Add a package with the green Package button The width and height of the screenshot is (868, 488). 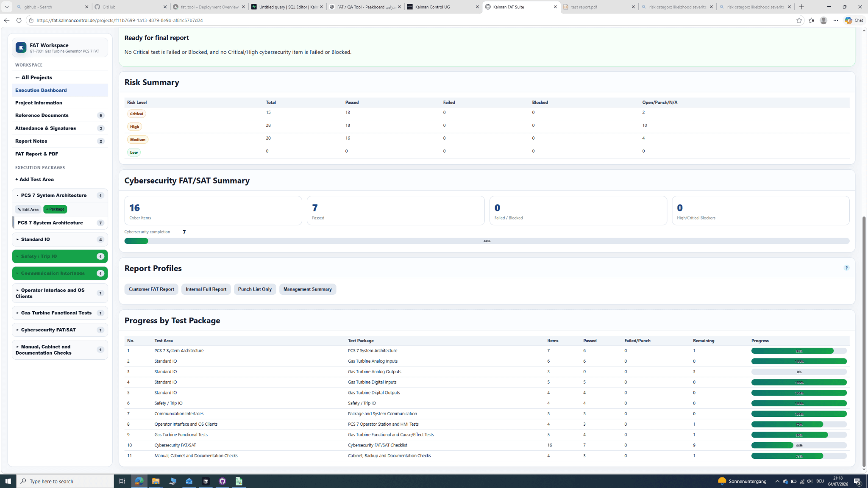click(x=55, y=209)
